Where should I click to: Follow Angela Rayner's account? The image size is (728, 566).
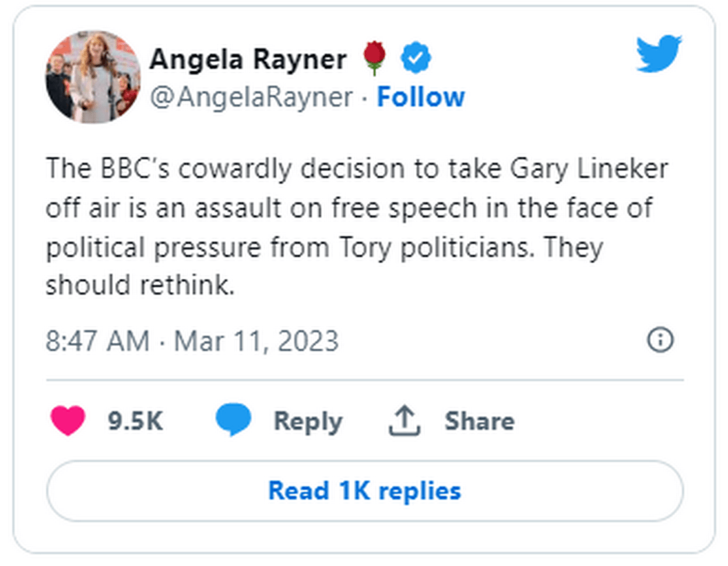[421, 97]
